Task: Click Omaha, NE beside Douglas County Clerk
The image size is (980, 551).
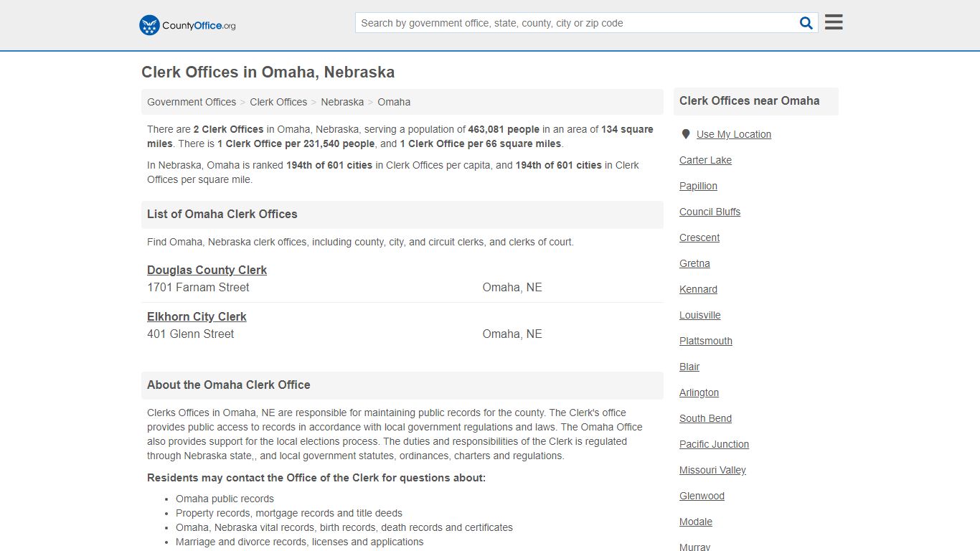Action: (x=512, y=287)
